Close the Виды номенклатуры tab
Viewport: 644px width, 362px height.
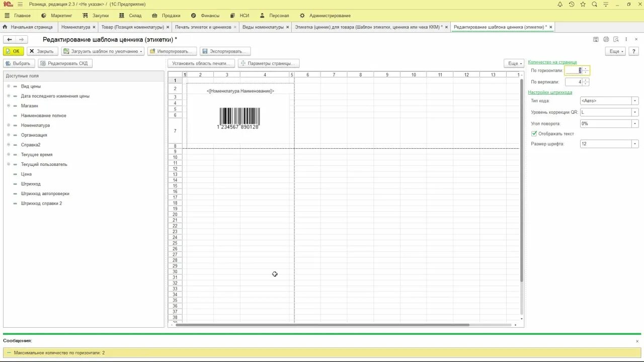pos(288,27)
